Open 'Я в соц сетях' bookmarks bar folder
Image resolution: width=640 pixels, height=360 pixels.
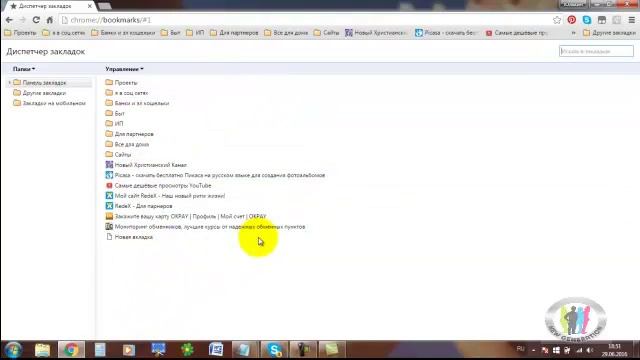point(64,33)
